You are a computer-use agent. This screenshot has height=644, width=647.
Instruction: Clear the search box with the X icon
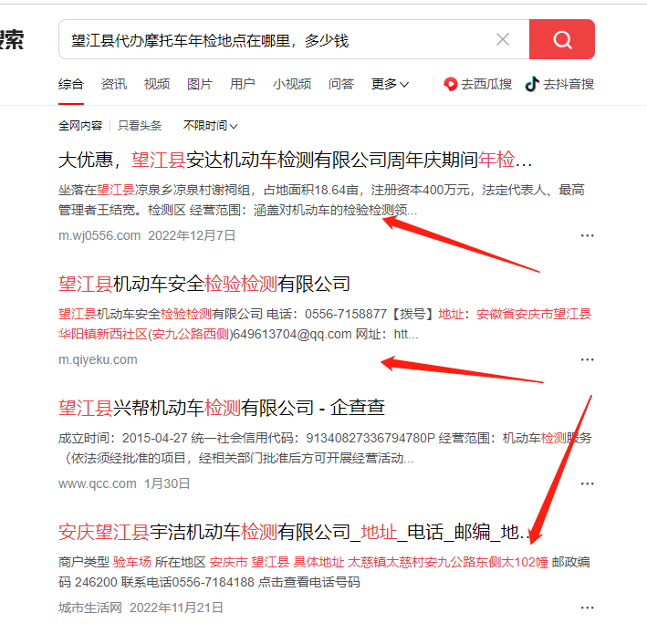coord(503,39)
